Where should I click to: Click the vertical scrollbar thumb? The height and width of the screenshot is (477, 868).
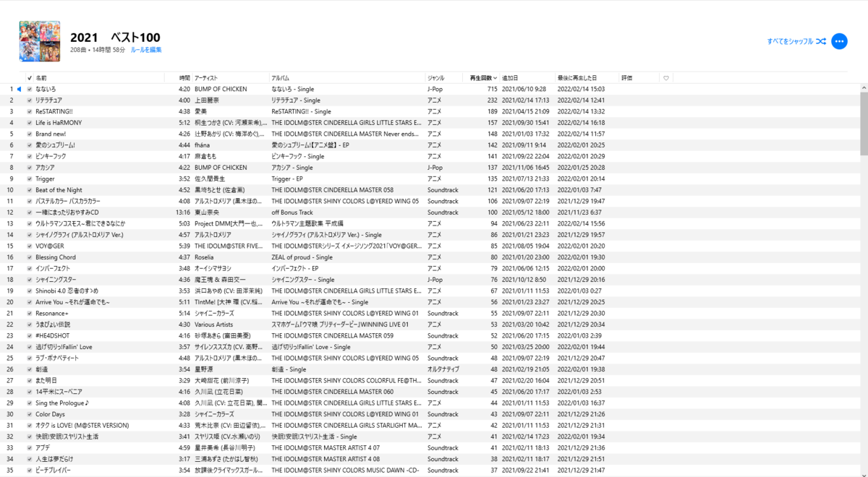(864, 123)
